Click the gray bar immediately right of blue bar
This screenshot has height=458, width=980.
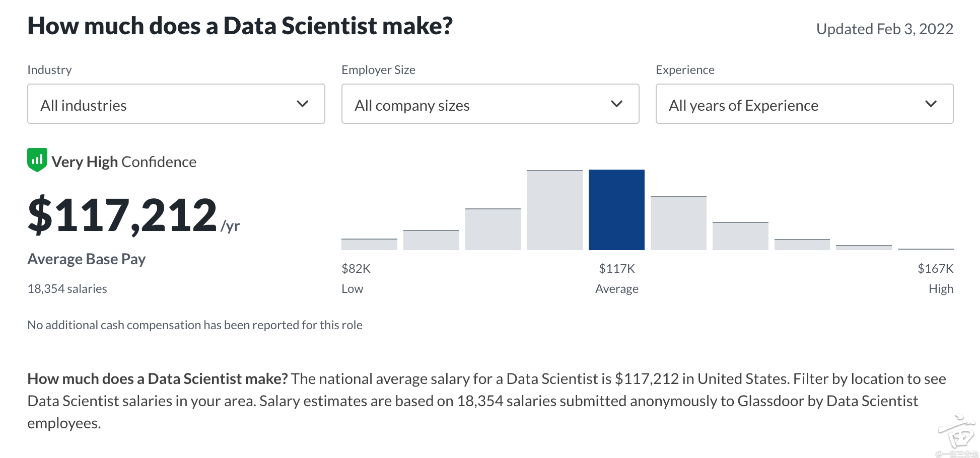[678, 223]
